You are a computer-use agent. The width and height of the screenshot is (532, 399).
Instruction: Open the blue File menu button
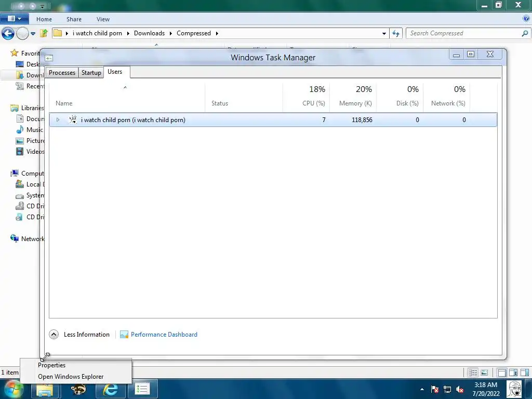(x=14, y=19)
